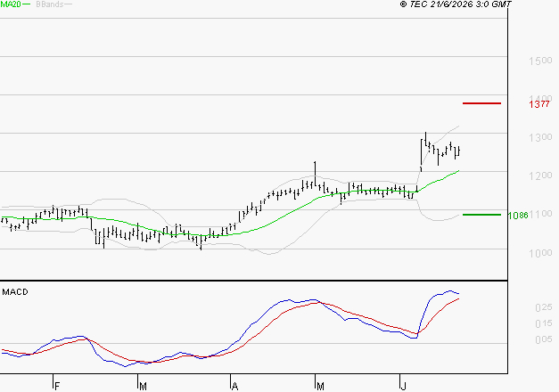Screen dimensions: 559x392
Task: Click the green 1086 support value
Action: tap(518, 216)
